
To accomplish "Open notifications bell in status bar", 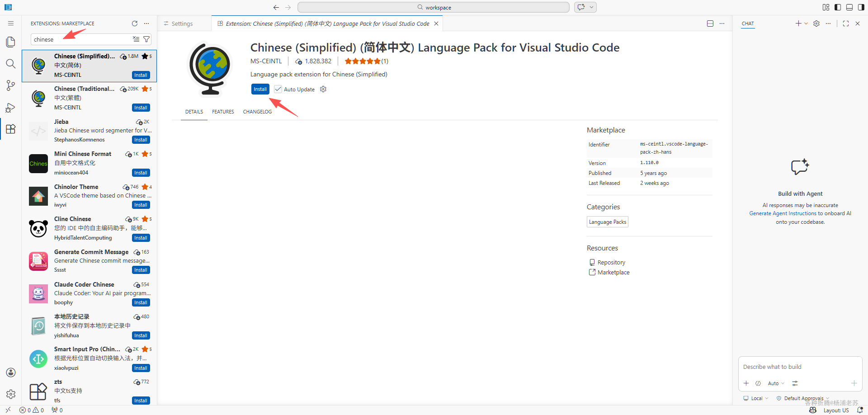I will pyautogui.click(x=860, y=410).
